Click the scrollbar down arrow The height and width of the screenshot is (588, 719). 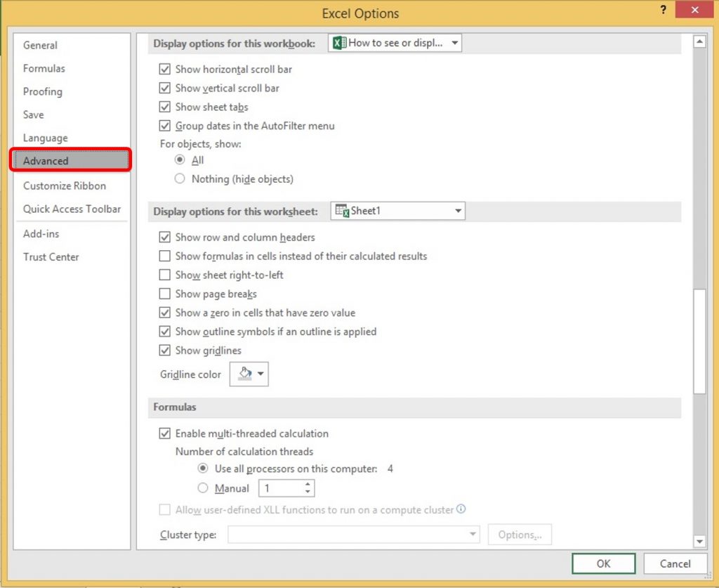click(x=699, y=542)
